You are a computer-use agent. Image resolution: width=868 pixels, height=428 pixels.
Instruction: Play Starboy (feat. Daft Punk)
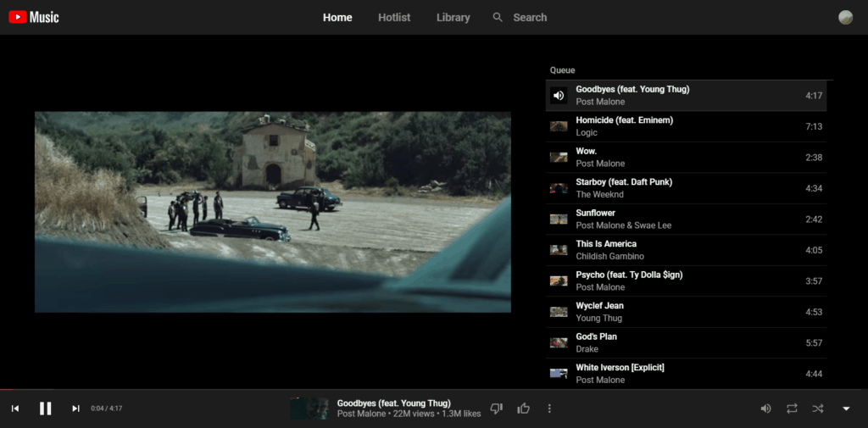pos(686,188)
